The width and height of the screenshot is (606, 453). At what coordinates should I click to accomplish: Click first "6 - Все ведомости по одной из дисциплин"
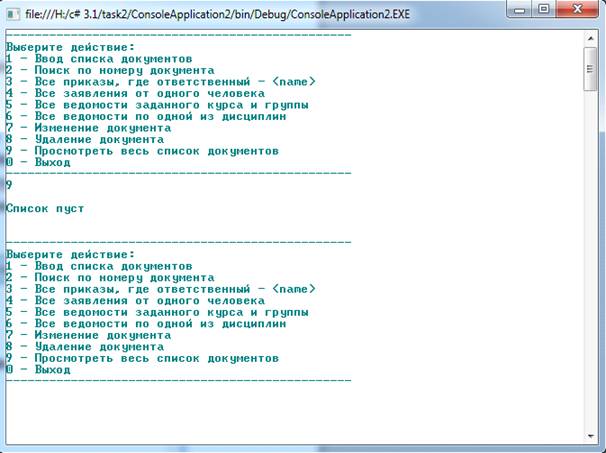[x=146, y=117]
